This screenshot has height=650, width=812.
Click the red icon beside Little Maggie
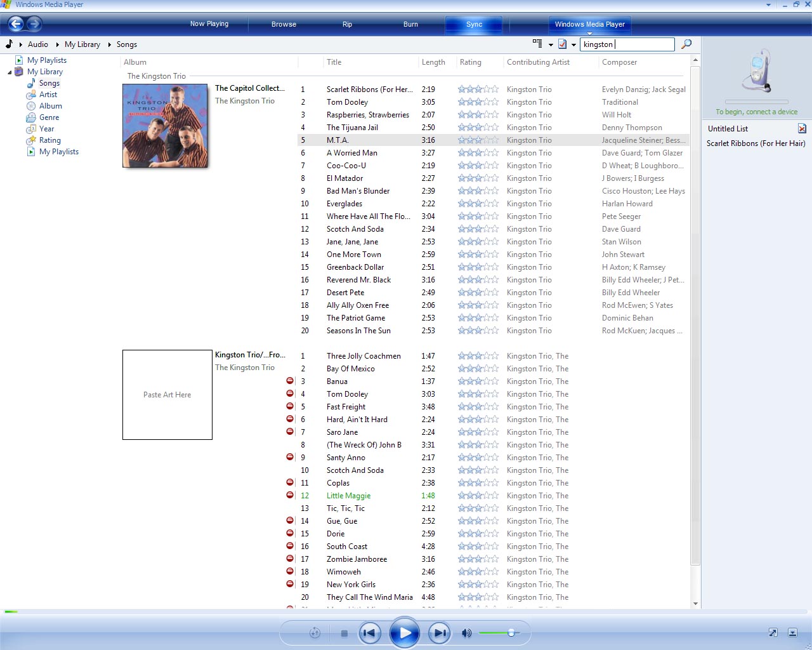[290, 495]
